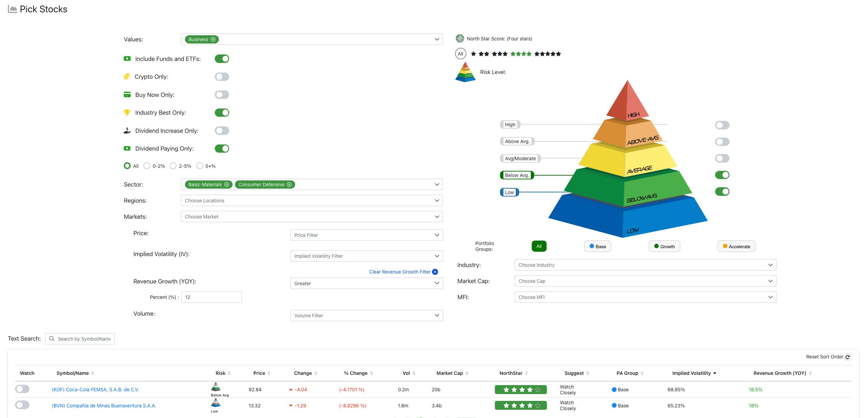Viewport: 868px width, 418px height.
Task: Click the trophy icon beside Industry Best Only
Action: [x=127, y=112]
